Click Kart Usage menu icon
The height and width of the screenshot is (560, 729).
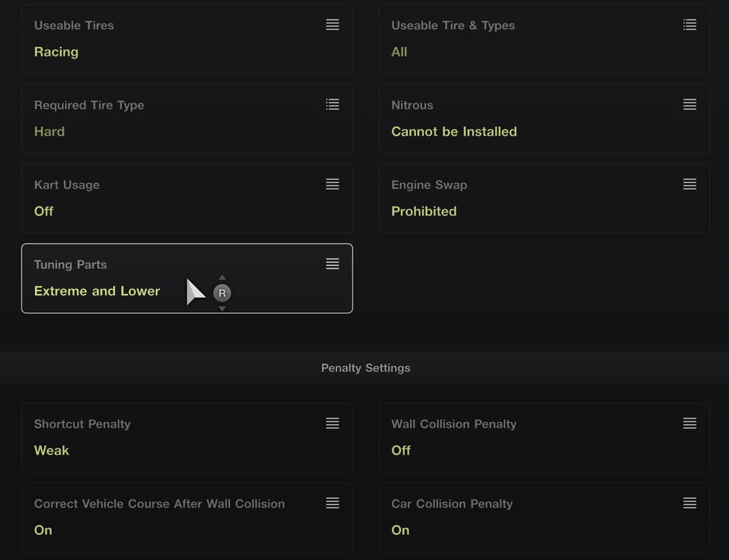coord(332,184)
